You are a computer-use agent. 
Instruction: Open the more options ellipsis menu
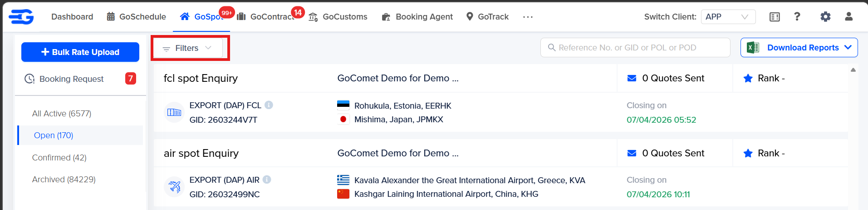(528, 17)
